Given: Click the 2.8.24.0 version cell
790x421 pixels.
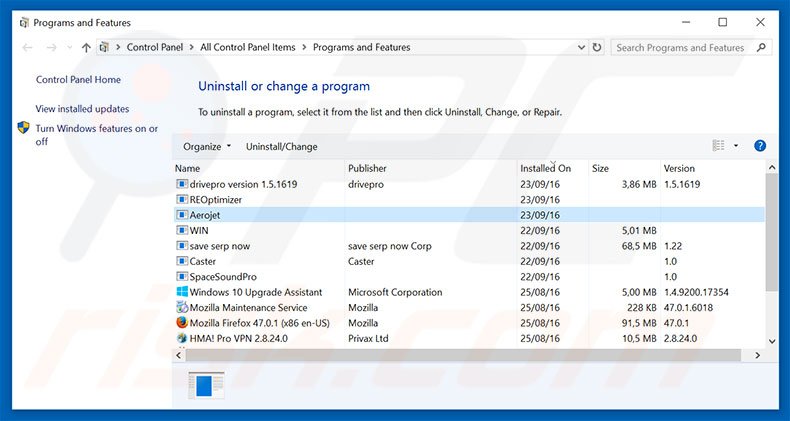Looking at the screenshot, I should click(680, 338).
